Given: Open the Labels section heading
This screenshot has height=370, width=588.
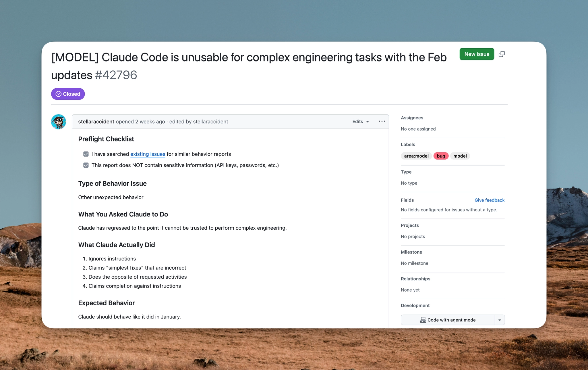Looking at the screenshot, I should (x=408, y=145).
